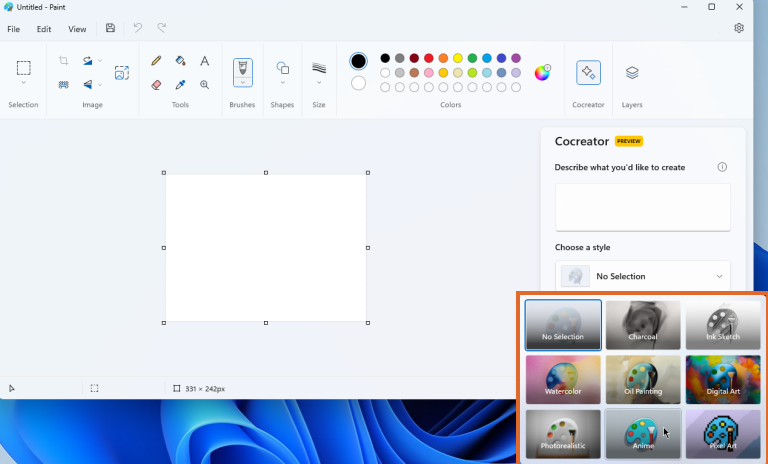Click the Save icon
768x464 pixels.
[x=111, y=28]
